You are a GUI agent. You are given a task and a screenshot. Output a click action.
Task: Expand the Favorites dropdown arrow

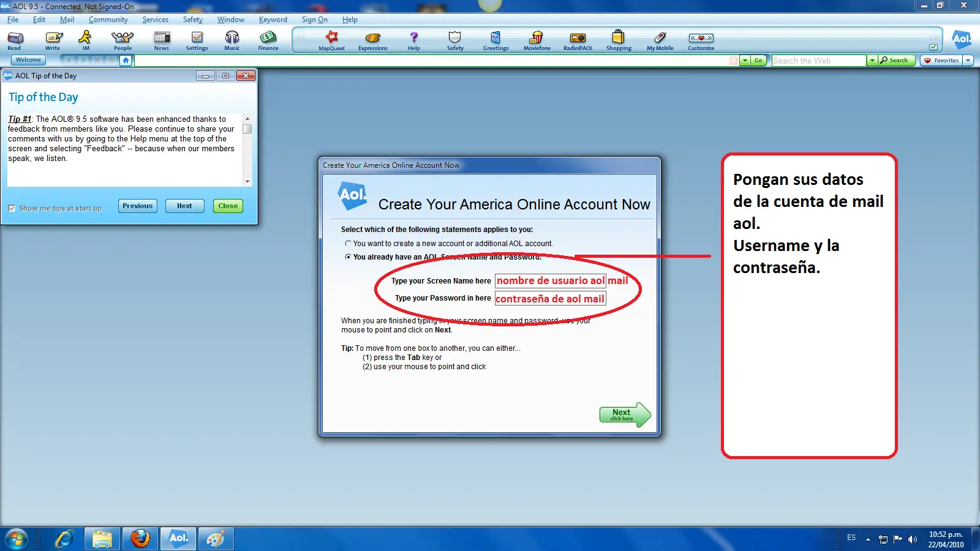[x=968, y=61]
